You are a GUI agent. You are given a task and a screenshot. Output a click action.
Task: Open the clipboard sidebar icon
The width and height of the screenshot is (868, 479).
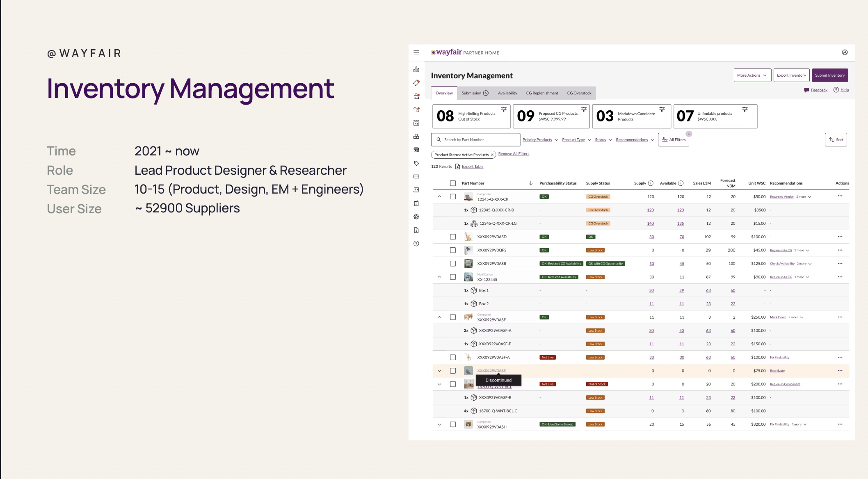tap(416, 203)
